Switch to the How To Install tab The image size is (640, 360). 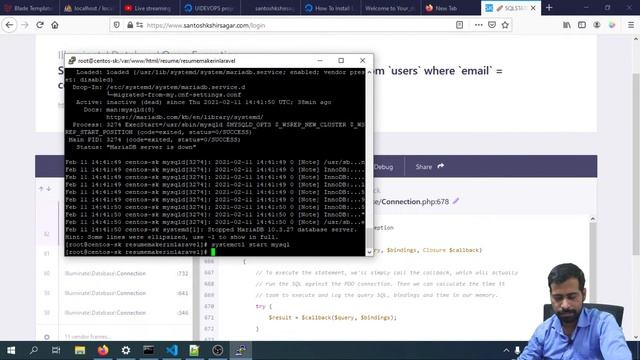tap(331, 8)
